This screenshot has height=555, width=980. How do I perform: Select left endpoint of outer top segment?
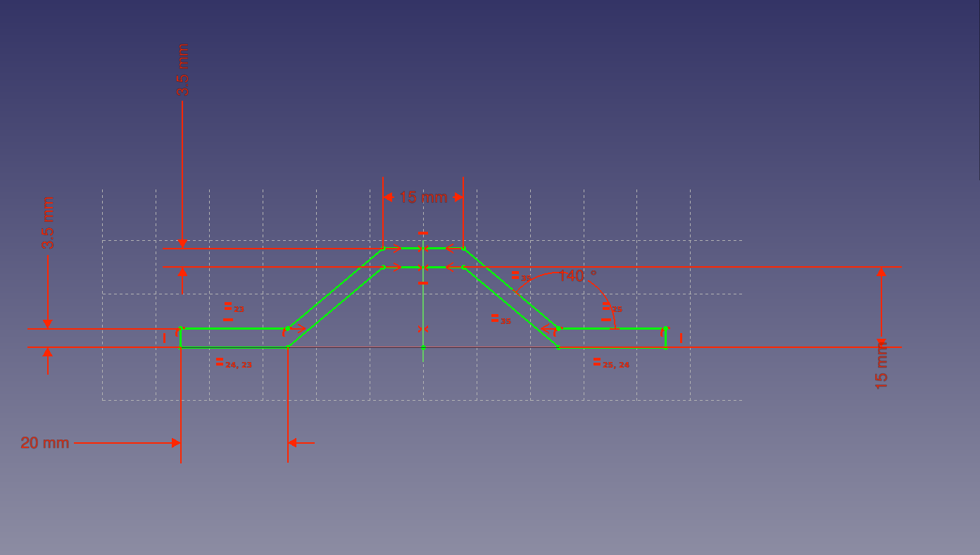point(384,248)
